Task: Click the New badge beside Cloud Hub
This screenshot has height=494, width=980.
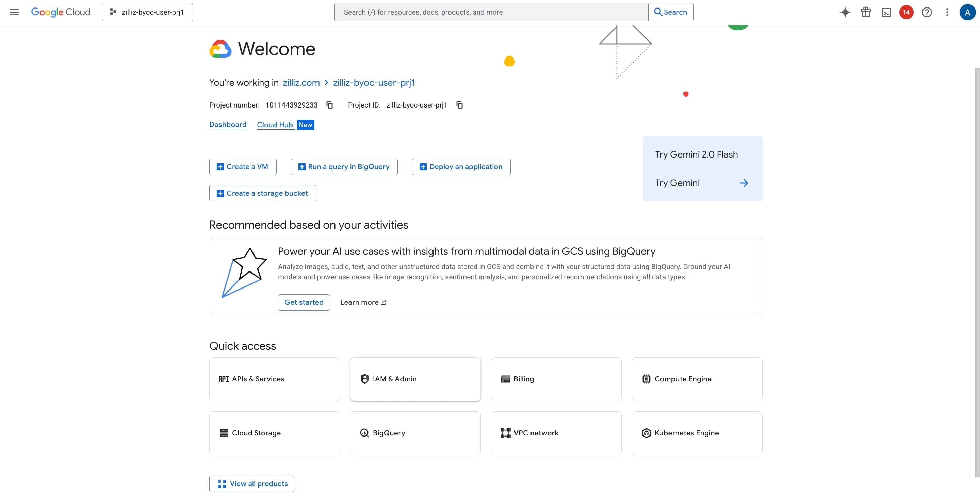Action: tap(306, 125)
